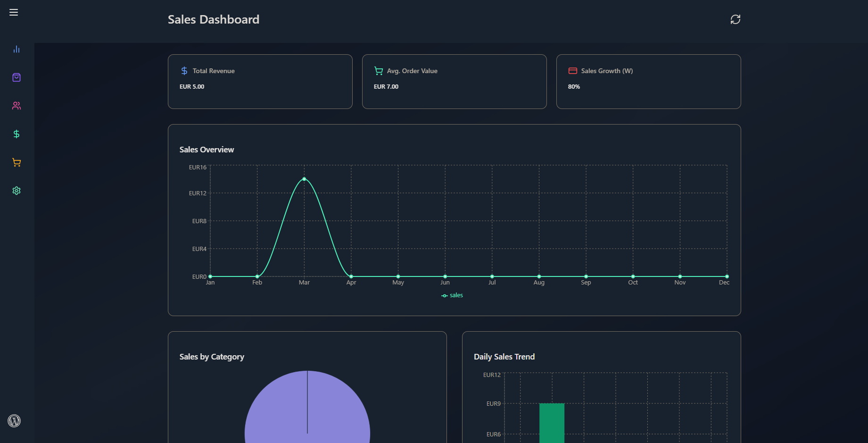Image resolution: width=868 pixels, height=443 pixels.
Task: Click the Dec data point on chart
Action: pos(727,276)
